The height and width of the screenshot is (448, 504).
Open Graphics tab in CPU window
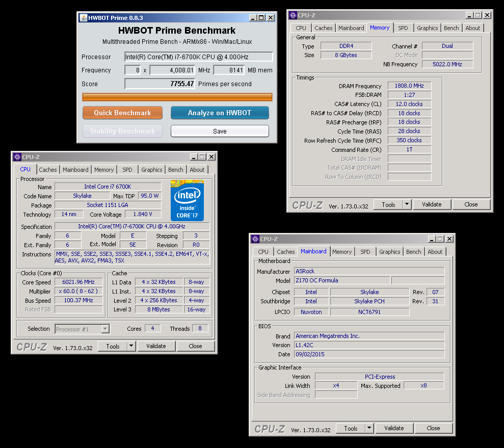click(152, 170)
